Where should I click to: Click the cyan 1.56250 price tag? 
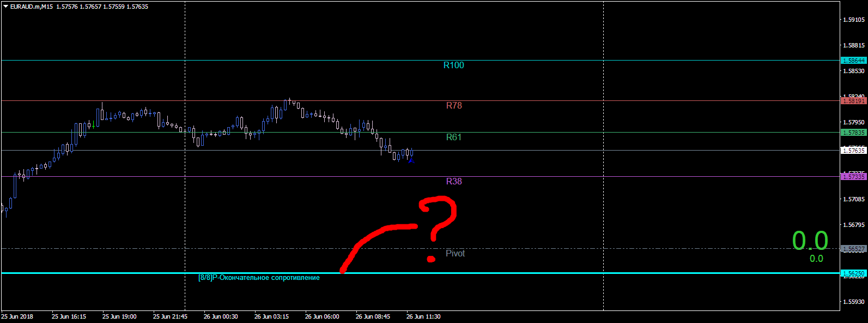(854, 273)
